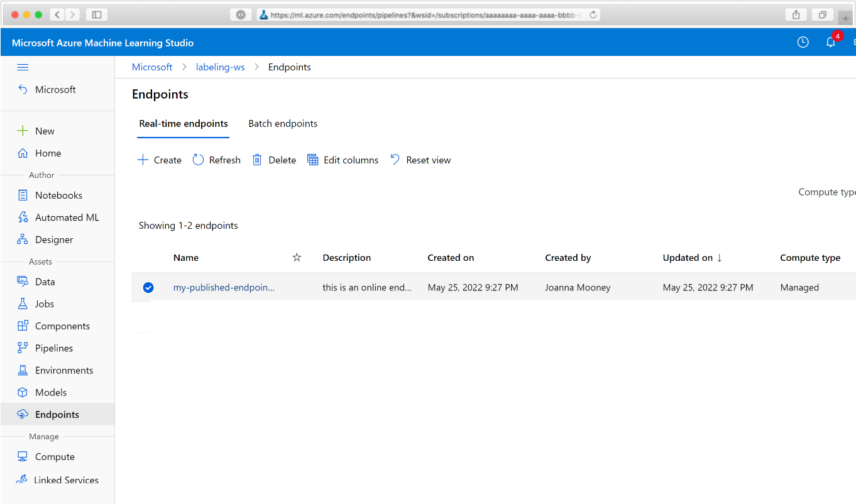Click the New plus item in sidebar
The width and height of the screenshot is (856, 504).
click(x=45, y=131)
